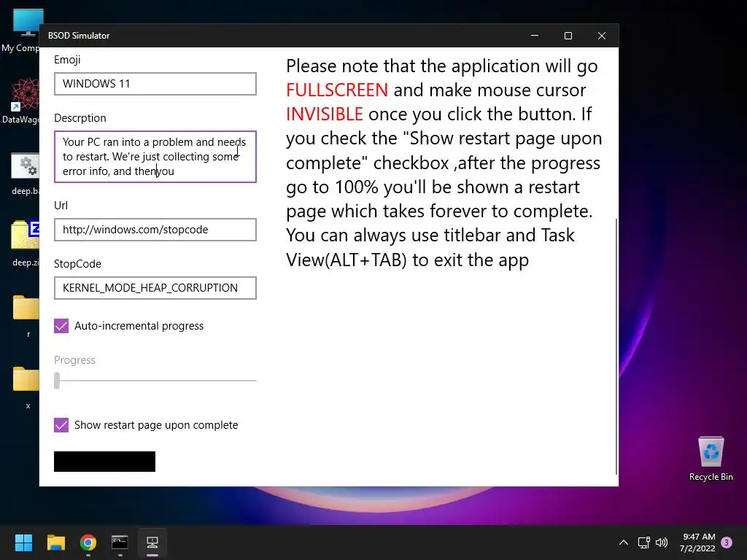The height and width of the screenshot is (560, 747).
Task: Click the network icon in system tray
Action: pyautogui.click(x=644, y=542)
